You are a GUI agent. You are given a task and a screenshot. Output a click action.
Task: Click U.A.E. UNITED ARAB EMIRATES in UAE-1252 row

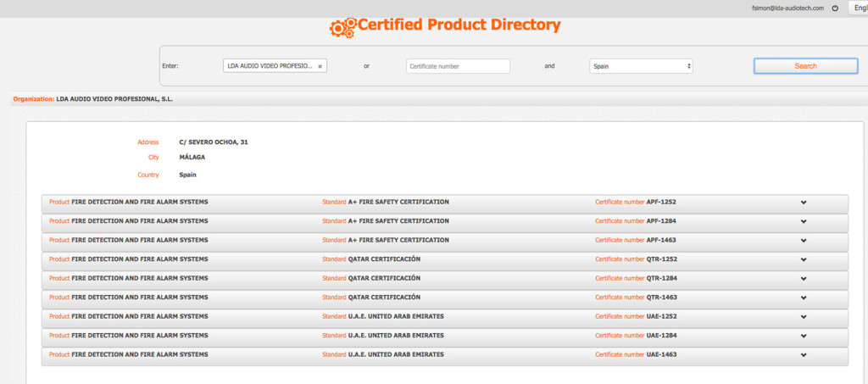[396, 316]
